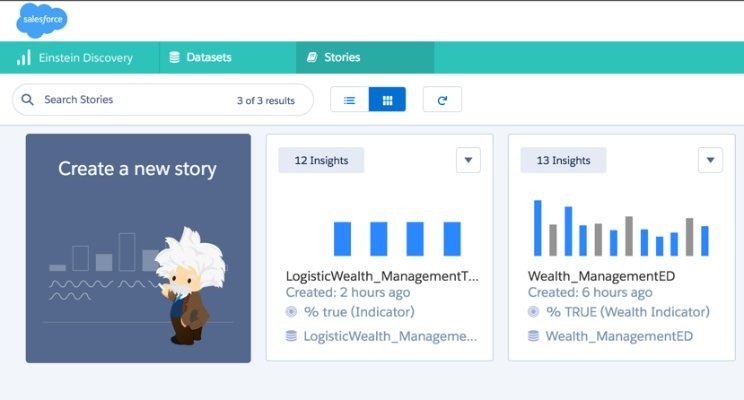Screen dimensions: 744x400
Task: Click the dataset icon beside Wealth_ManagementED
Action: point(533,336)
